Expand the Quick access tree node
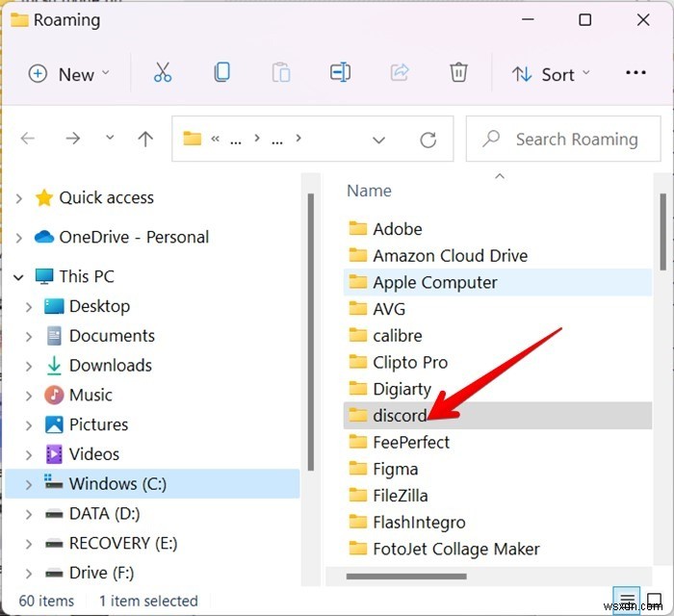674x616 pixels. pyautogui.click(x=19, y=198)
